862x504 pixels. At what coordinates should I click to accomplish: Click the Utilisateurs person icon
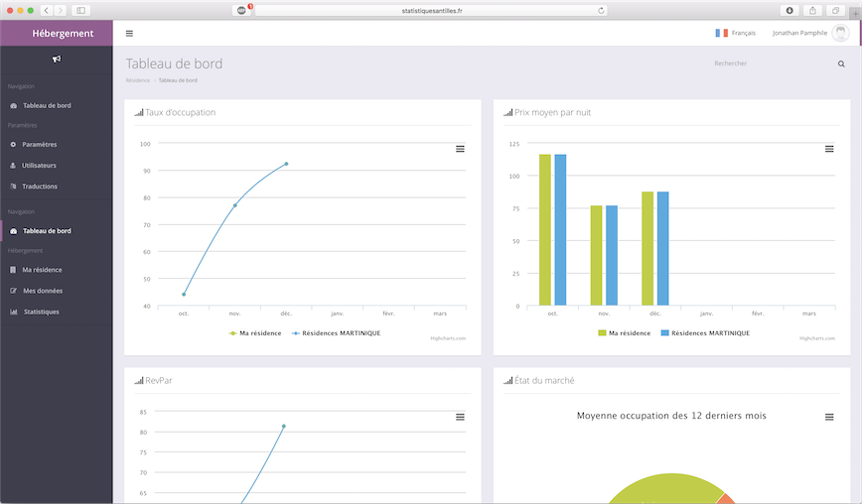point(13,166)
